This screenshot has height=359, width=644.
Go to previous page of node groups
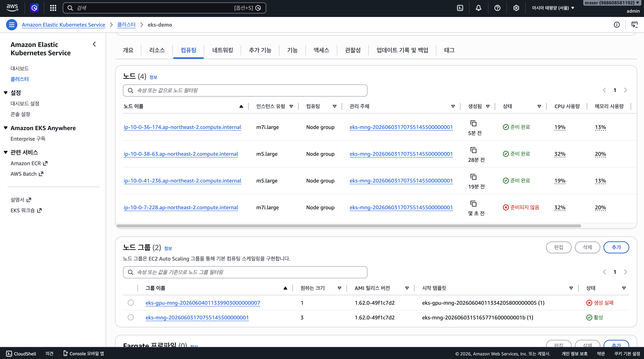[x=604, y=272]
